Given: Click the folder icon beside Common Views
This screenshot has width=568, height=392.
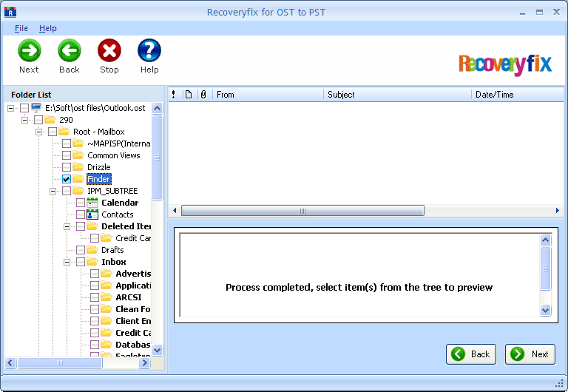Looking at the screenshot, I should [x=78, y=155].
